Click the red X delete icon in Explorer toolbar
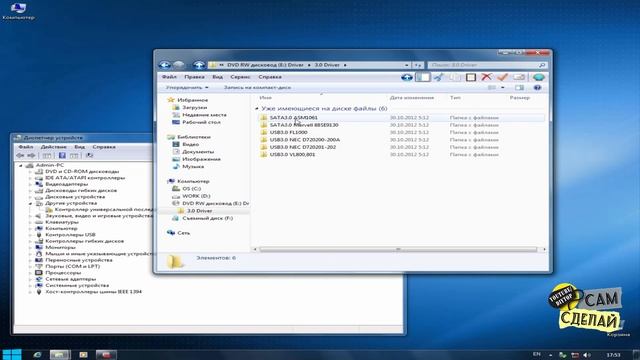Image resolution: width=640 pixels, height=360 pixels. (486, 77)
